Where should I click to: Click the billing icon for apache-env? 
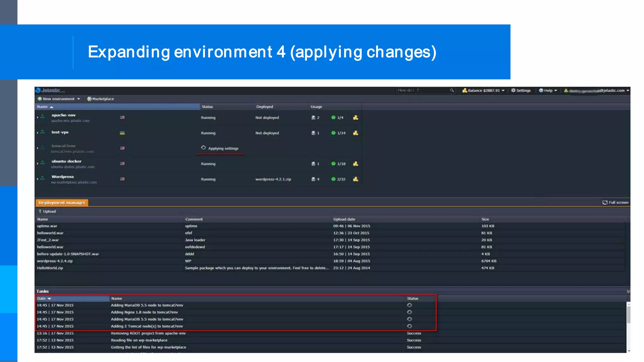(355, 118)
